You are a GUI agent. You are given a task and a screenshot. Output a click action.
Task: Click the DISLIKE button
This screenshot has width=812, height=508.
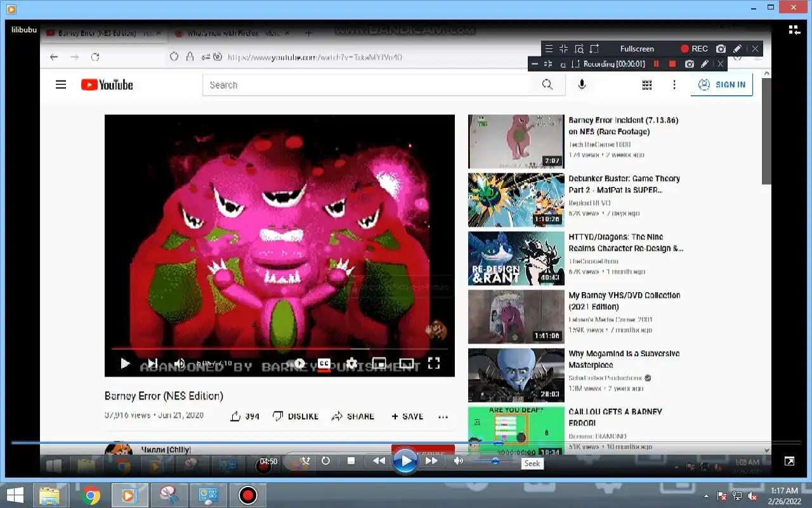[296, 417]
